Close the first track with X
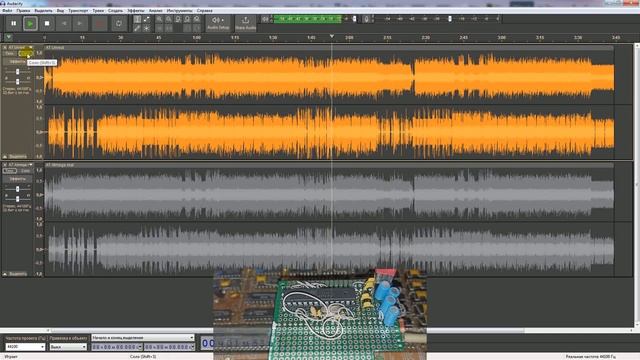This screenshot has height=360, width=640. click(5, 48)
